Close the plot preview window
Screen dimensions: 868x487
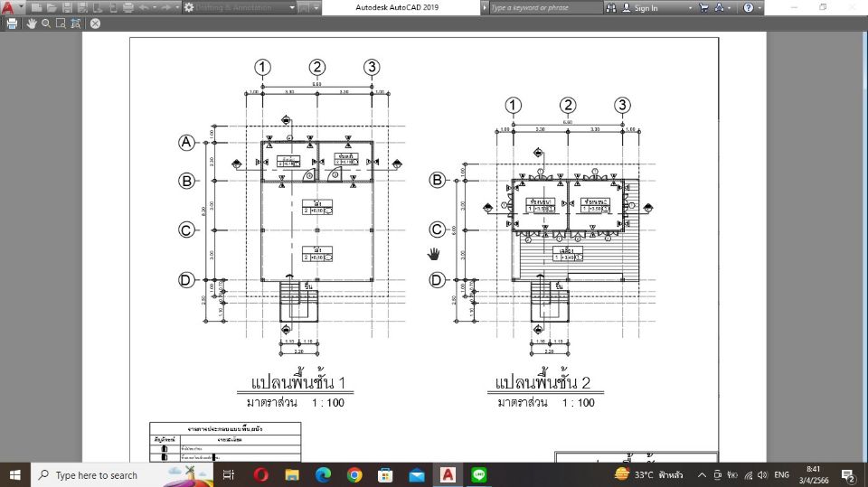point(94,23)
